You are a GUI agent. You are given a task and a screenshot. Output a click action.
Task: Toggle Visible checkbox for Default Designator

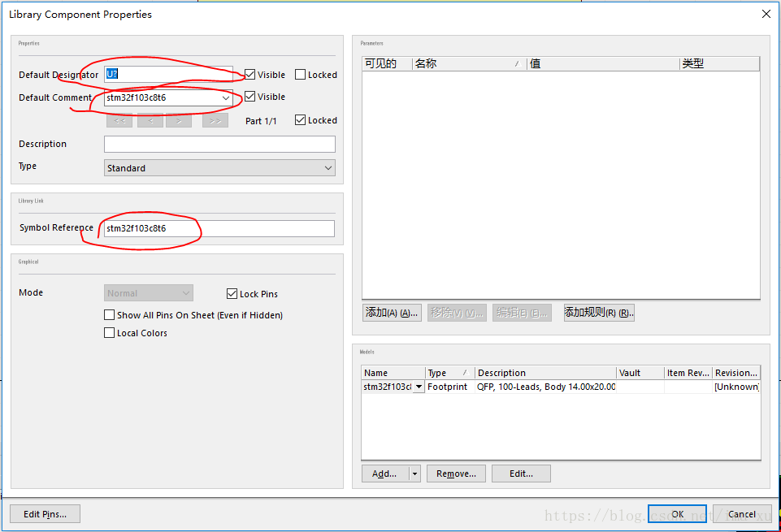[x=250, y=75]
